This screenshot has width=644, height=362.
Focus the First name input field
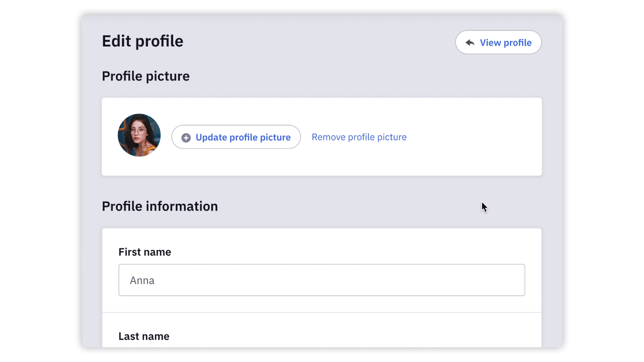pos(322,280)
